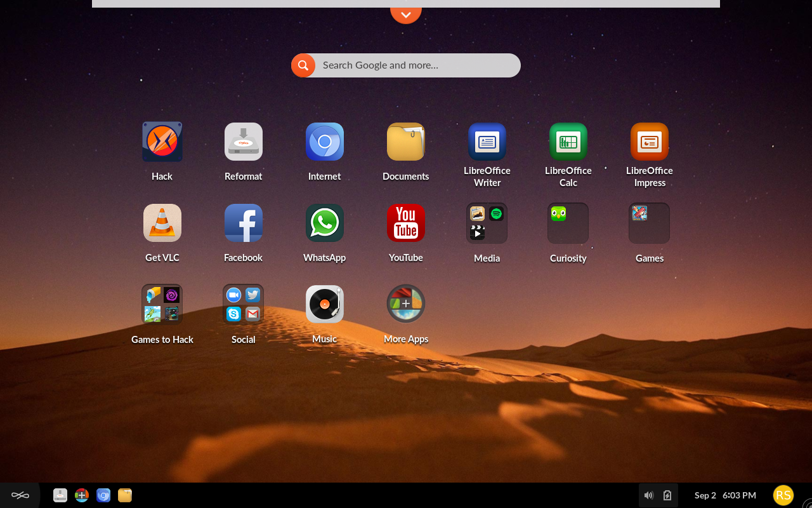Open the Documents folder icon

(x=406, y=142)
